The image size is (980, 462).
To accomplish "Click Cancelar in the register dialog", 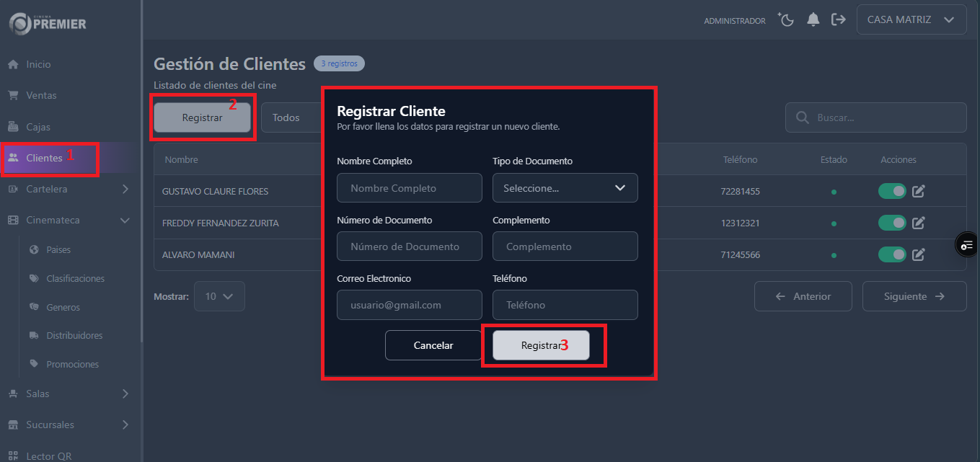I will click(433, 345).
